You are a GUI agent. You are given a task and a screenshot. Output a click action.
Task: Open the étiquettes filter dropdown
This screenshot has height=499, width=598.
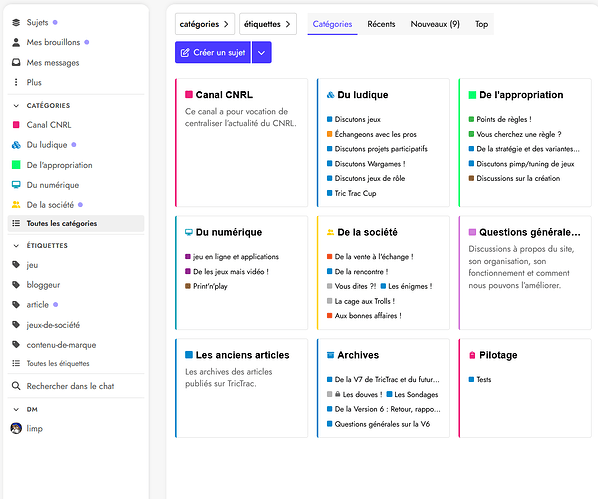pyautogui.click(x=268, y=24)
